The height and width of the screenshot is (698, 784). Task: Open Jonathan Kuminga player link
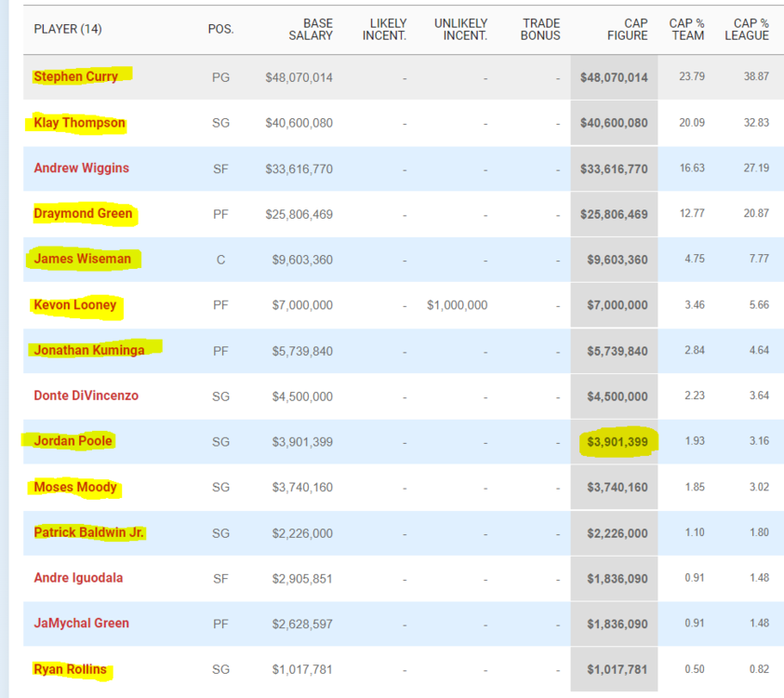pyautogui.click(x=87, y=351)
